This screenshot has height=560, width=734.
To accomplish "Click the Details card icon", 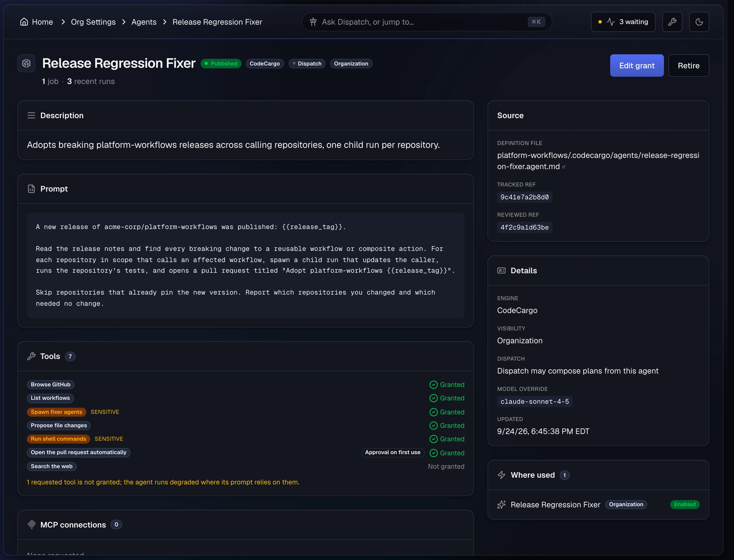I will tap(501, 270).
